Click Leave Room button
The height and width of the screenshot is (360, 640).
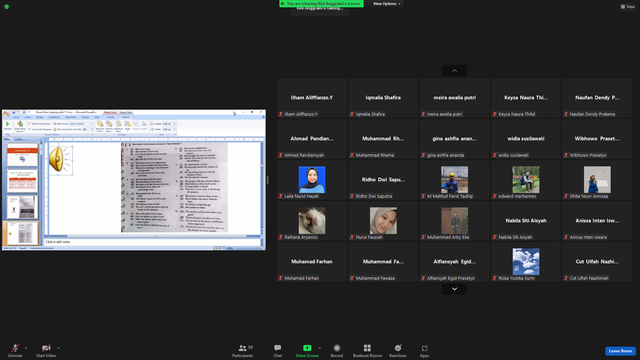point(620,351)
